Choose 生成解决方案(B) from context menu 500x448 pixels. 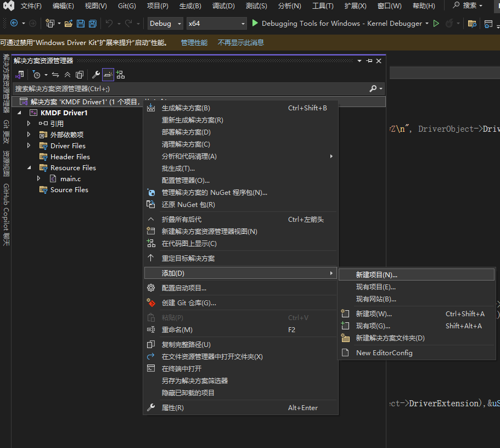[x=241, y=108]
